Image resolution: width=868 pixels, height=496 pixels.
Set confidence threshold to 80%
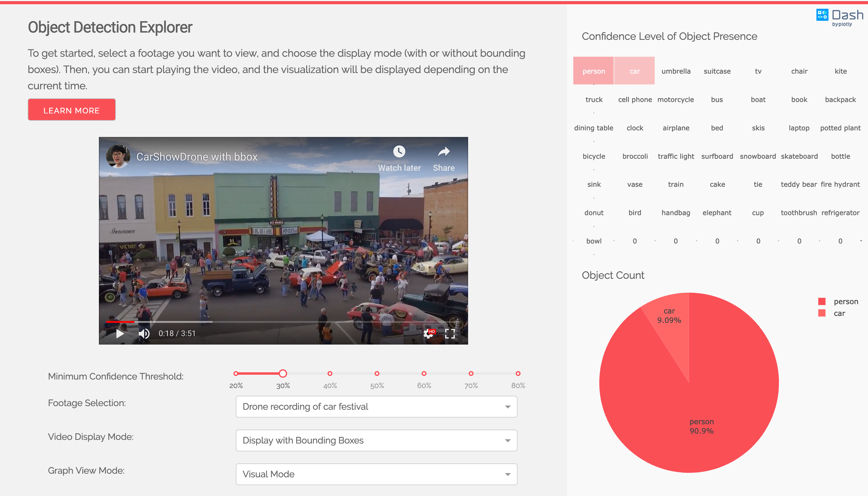point(518,374)
